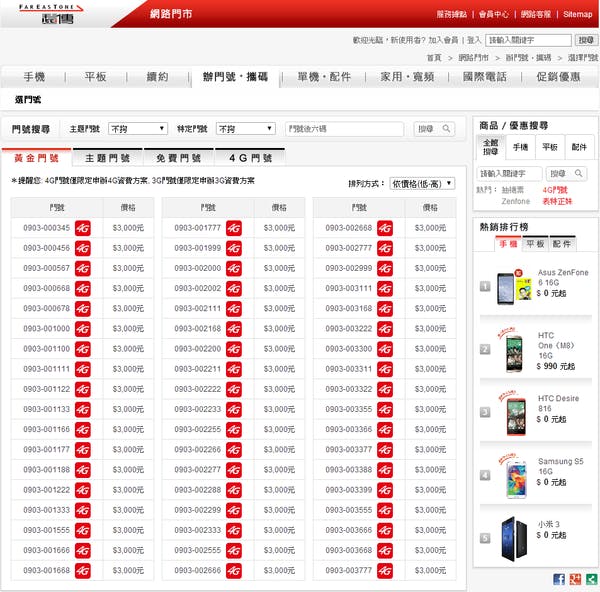Click 4G icon beside 0903-002666

234,571
